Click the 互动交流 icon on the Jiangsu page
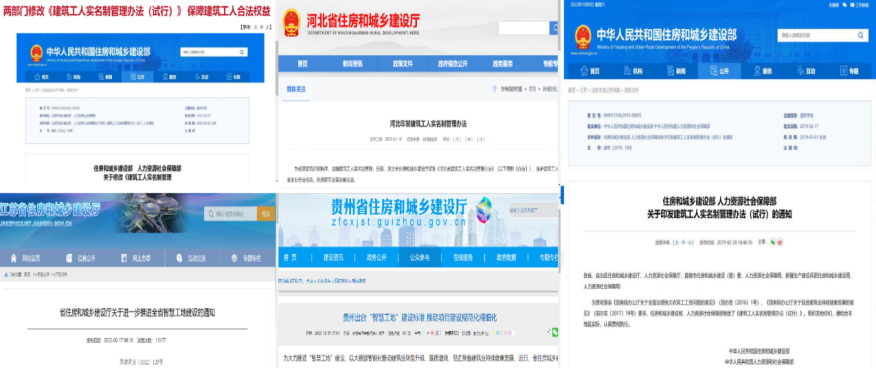Image resolution: width=876 pixels, height=369 pixels. coord(179,258)
